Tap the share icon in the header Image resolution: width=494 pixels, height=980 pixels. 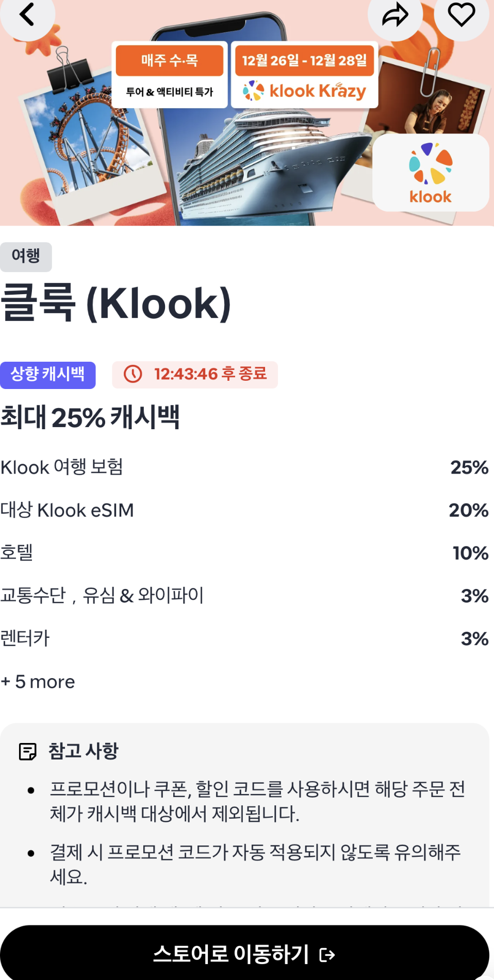[395, 15]
